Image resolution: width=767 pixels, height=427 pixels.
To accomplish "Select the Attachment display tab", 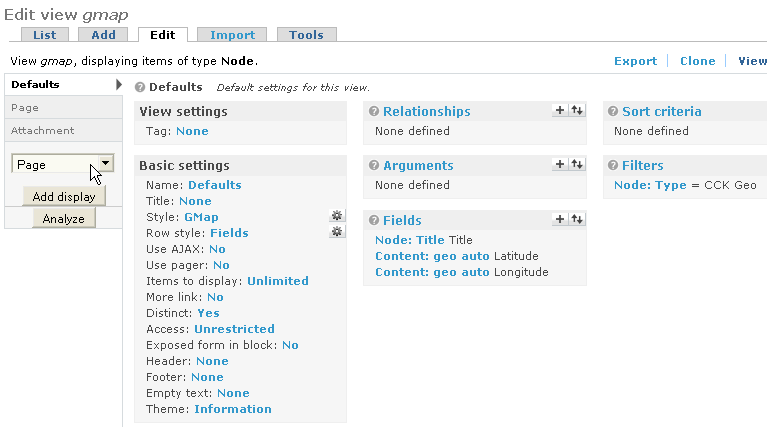I will coord(43,130).
